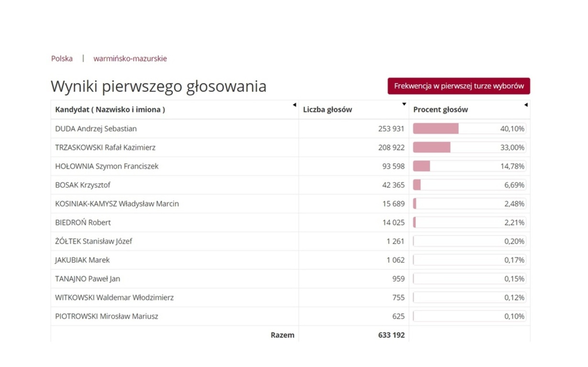Select the Kandydat ( Nazwisko i imiona ) header
Viewport: 588px width, 367px height.
coord(109,109)
